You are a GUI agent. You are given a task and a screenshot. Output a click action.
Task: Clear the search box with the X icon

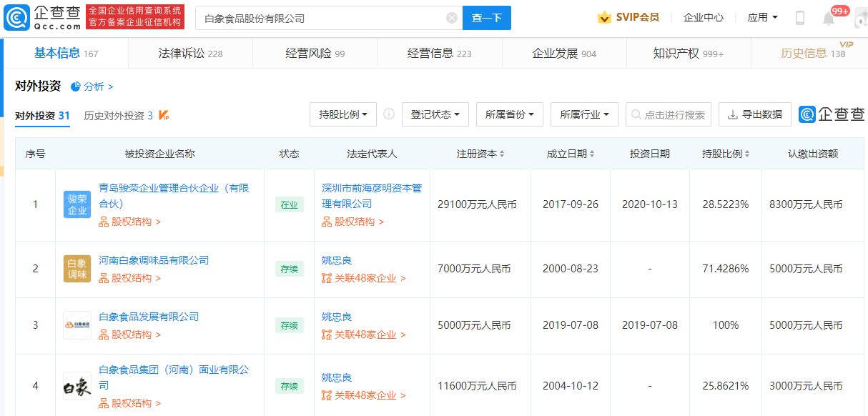click(452, 18)
